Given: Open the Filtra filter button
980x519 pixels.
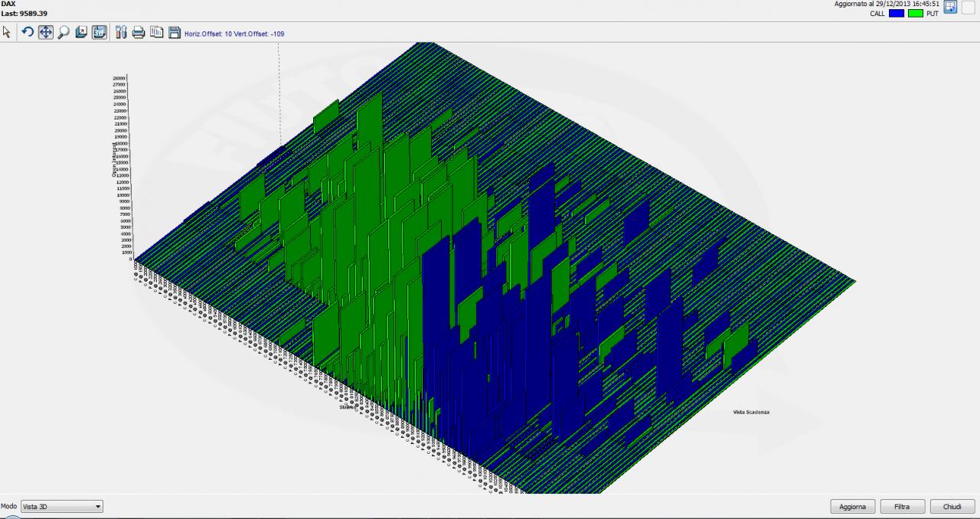Looking at the screenshot, I should [902, 507].
